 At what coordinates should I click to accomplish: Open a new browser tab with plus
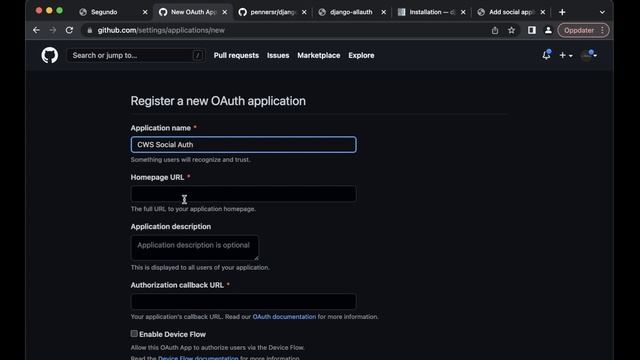pyautogui.click(x=562, y=12)
